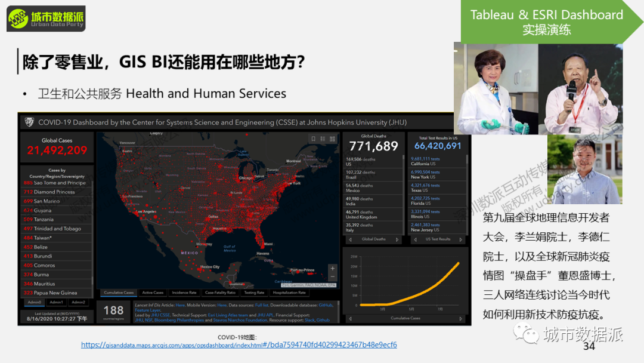Click the Illinois US tests row
The height and width of the screenshot is (363, 644).
coord(437,214)
